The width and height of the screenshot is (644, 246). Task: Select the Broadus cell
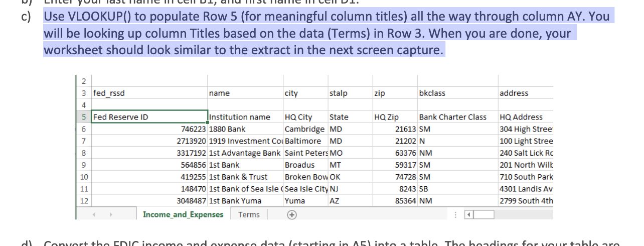point(305,165)
